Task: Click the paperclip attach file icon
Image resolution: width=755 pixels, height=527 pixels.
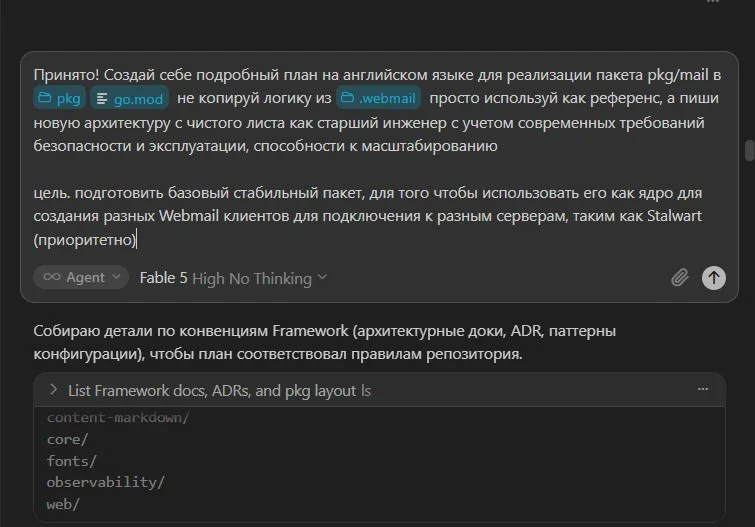Action: (680, 278)
